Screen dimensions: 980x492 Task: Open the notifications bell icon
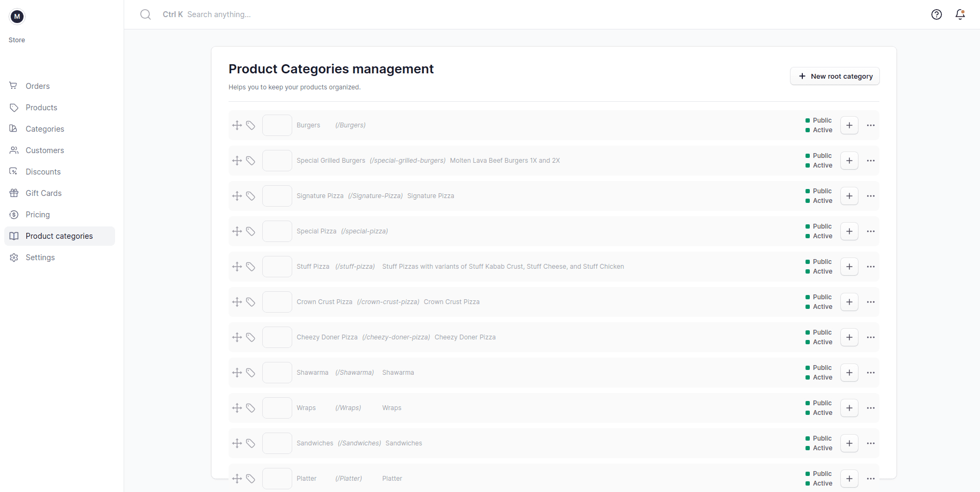960,14
